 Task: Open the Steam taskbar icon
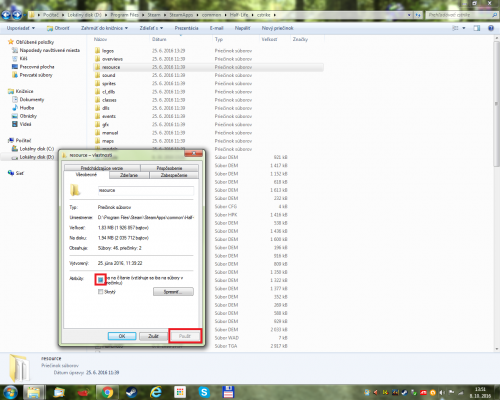(x=131, y=392)
